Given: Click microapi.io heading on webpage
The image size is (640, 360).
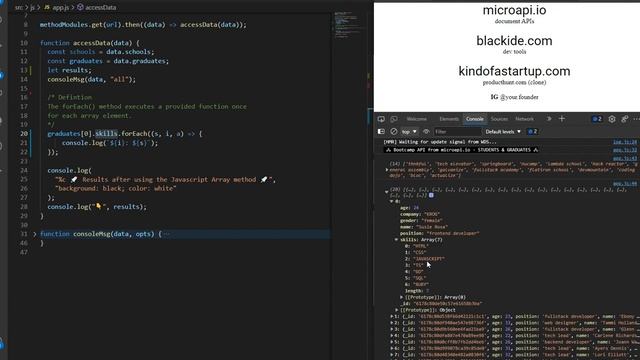Looking at the screenshot, I should tap(514, 10).
